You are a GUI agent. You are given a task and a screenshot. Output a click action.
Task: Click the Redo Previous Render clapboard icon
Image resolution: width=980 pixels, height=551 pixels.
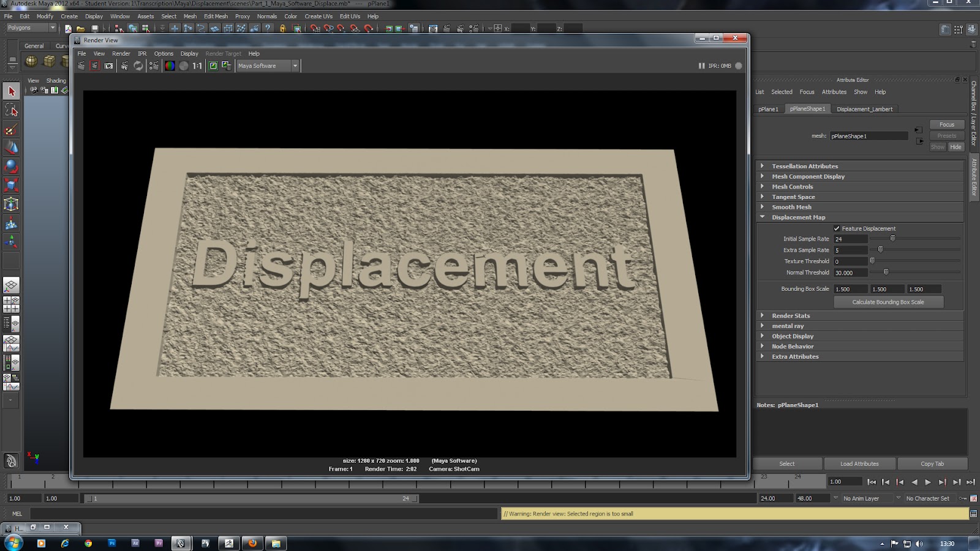tap(95, 66)
